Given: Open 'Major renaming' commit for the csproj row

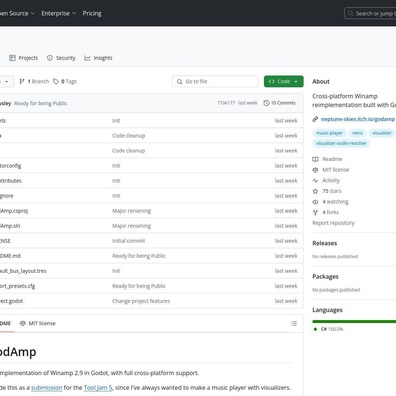Looking at the screenshot, I should coord(131,211).
